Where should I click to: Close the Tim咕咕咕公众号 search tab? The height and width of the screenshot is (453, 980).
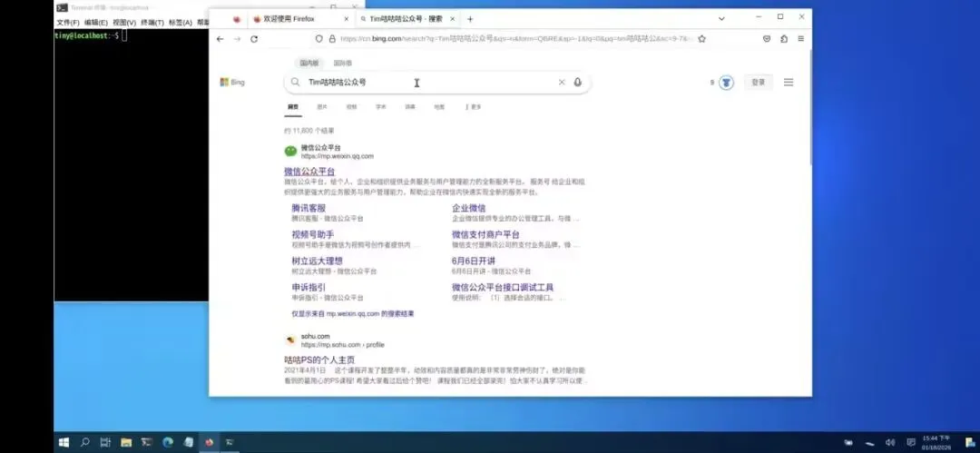click(453, 19)
